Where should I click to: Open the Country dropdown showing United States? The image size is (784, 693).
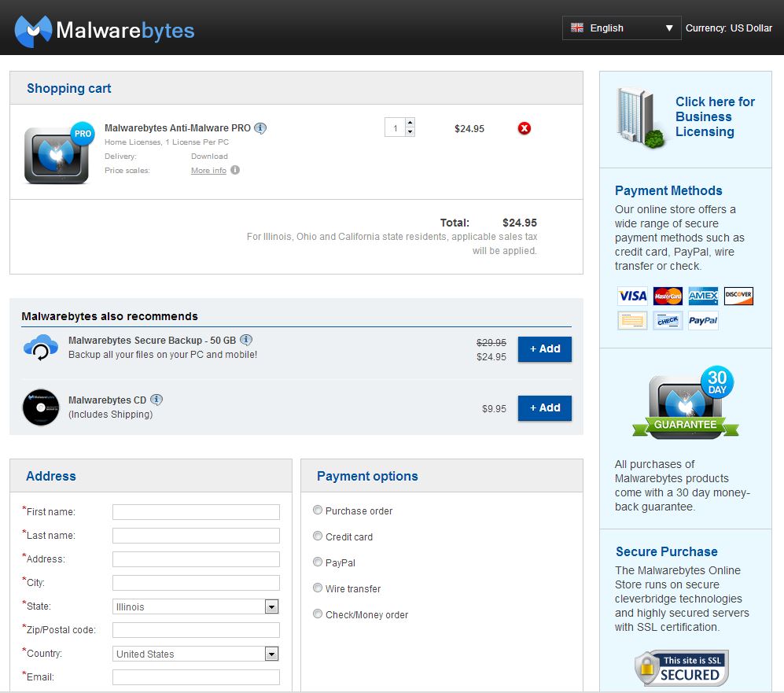[196, 654]
